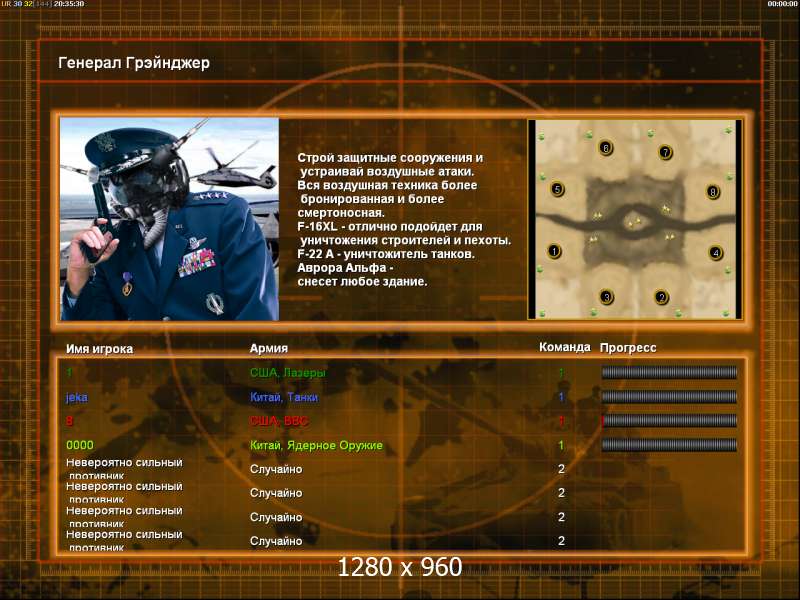Select start position 1 on the map
Viewport: 800px width, 600px height.
pyautogui.click(x=554, y=251)
